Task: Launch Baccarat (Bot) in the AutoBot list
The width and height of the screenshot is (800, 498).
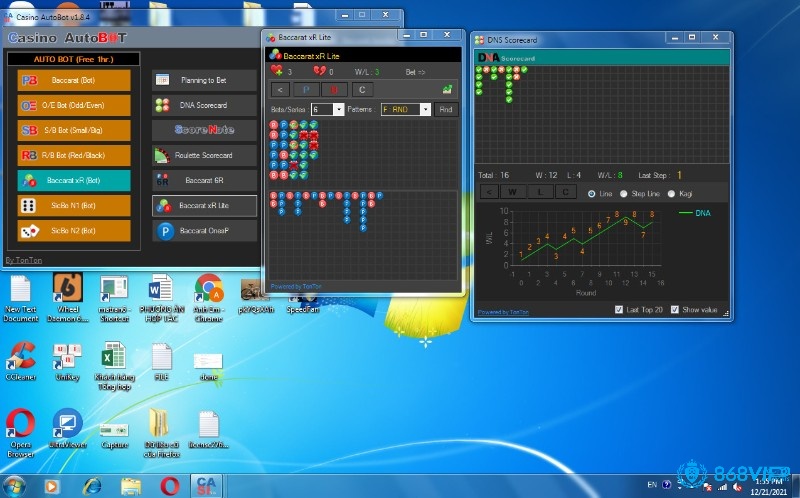Action: [74, 80]
